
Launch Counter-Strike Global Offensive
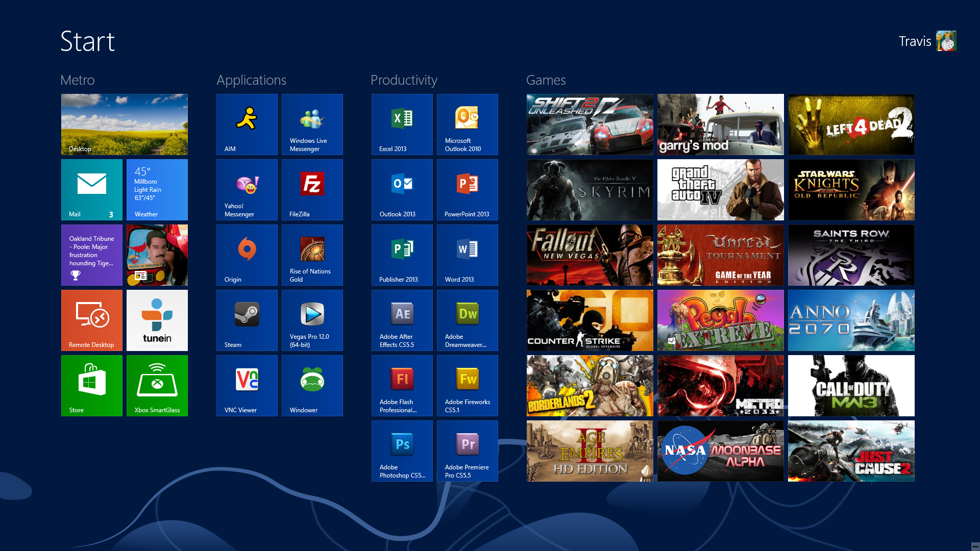tap(590, 320)
